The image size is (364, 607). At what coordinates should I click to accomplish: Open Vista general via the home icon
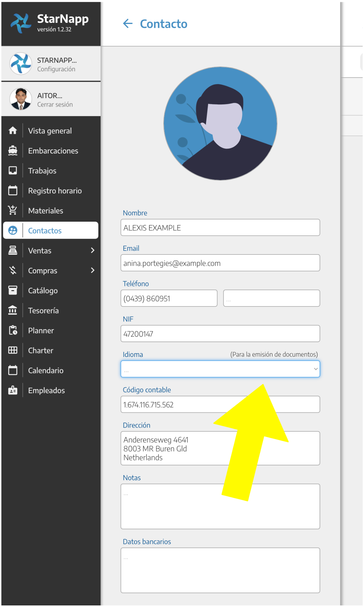pyautogui.click(x=13, y=131)
